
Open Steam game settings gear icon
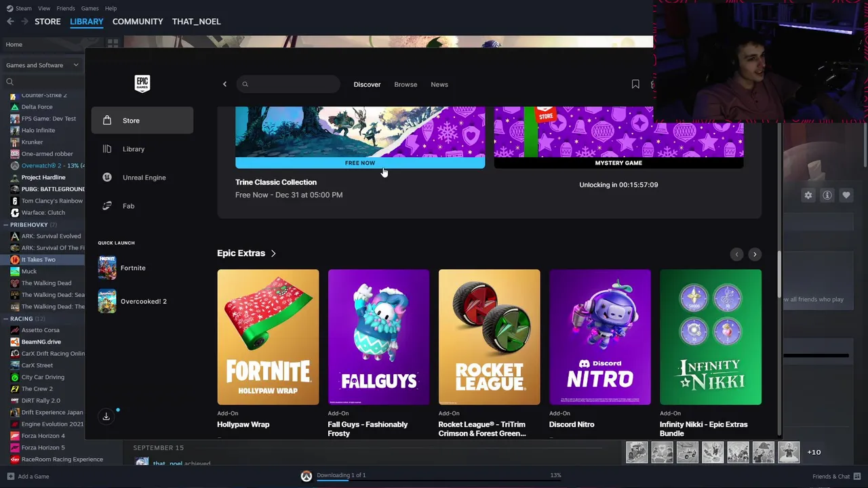click(808, 195)
